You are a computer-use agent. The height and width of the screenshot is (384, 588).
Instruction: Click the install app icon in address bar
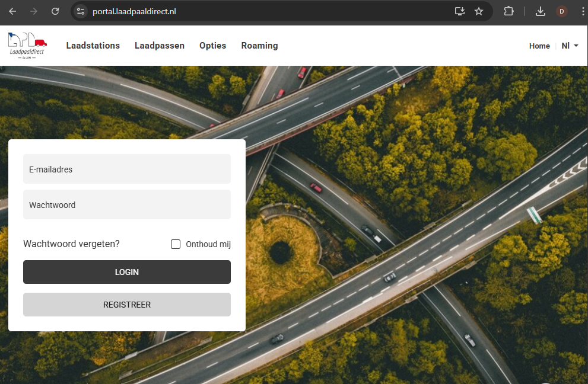pyautogui.click(x=460, y=11)
